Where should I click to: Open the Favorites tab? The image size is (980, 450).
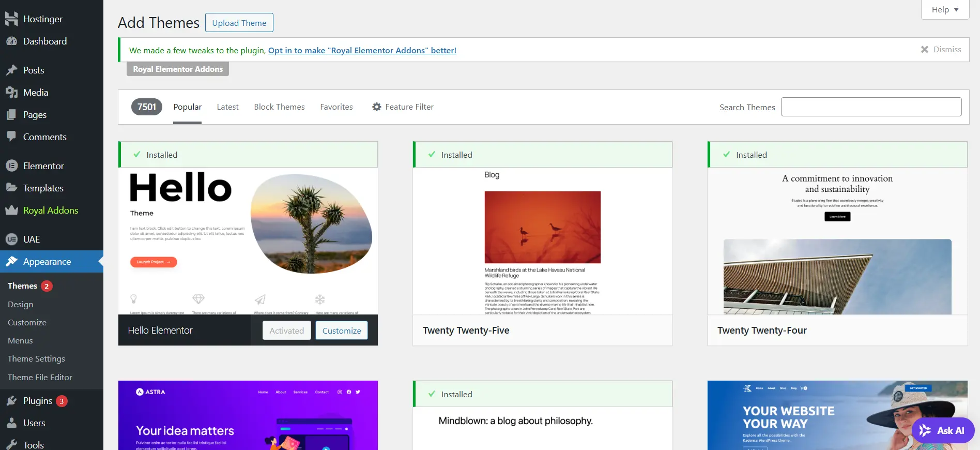336,107
